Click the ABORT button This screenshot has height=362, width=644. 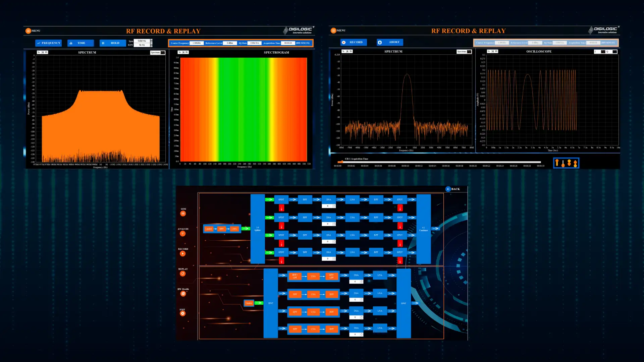point(390,42)
